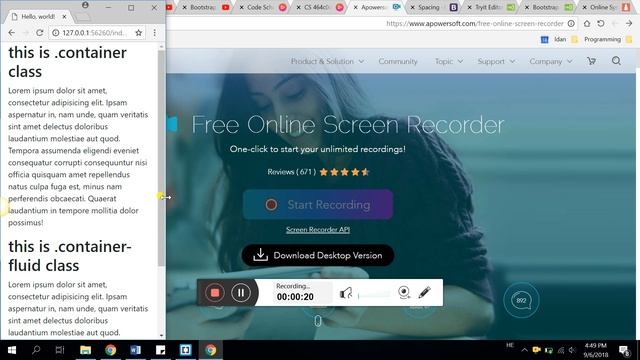Expand the Support dropdown
640x360 pixels.
click(496, 61)
